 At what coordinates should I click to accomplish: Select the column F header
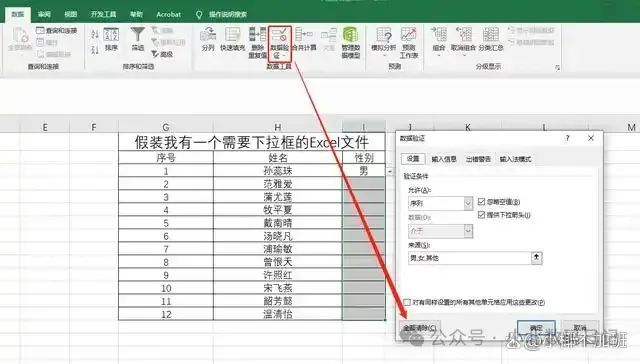pyautogui.click(x=94, y=127)
